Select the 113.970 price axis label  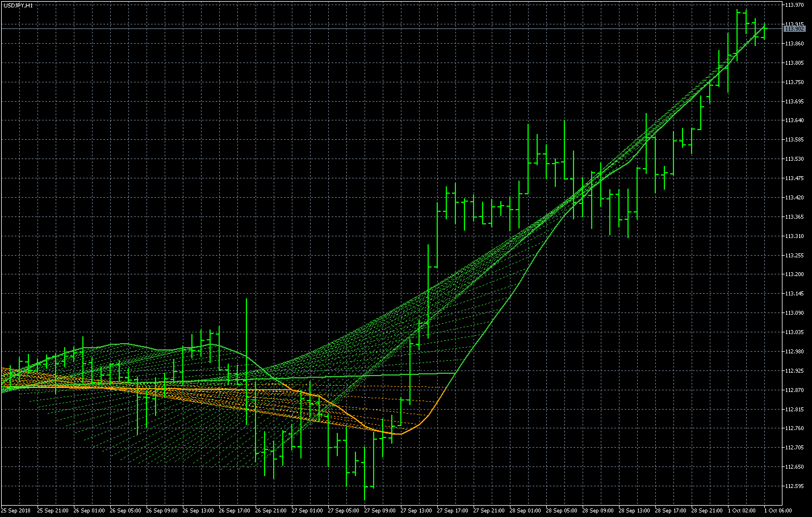pos(795,5)
